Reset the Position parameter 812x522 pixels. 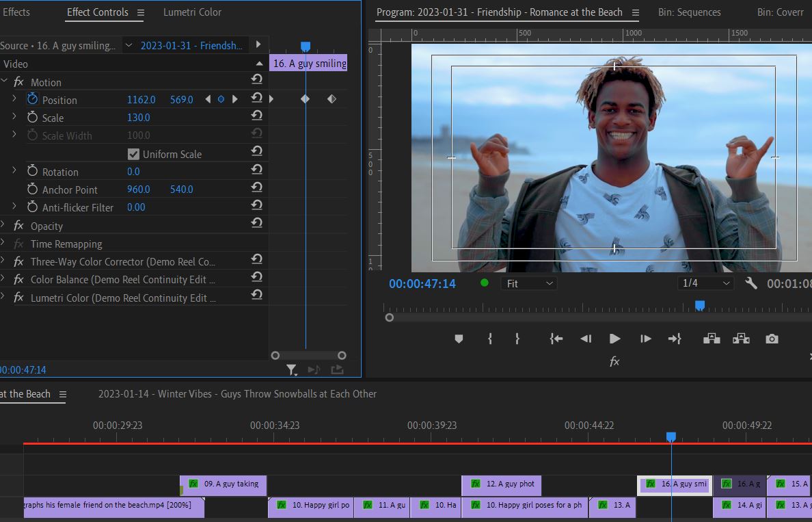[257, 97]
